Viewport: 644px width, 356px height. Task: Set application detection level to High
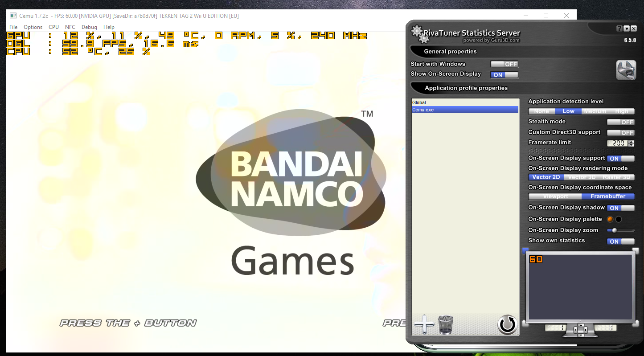pyautogui.click(x=621, y=111)
